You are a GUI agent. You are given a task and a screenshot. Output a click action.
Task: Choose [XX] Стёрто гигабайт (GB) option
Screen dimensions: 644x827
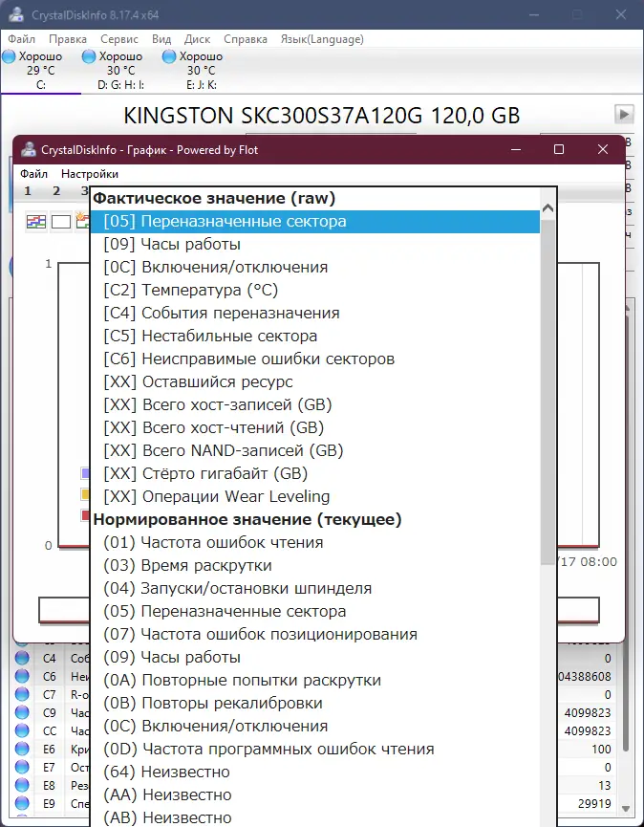pyautogui.click(x=315, y=473)
